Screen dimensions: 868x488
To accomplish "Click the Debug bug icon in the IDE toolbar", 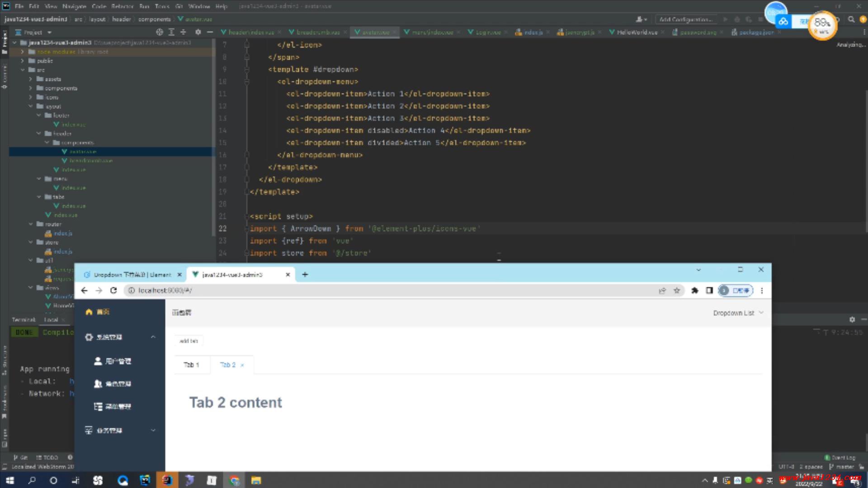I will (x=737, y=19).
